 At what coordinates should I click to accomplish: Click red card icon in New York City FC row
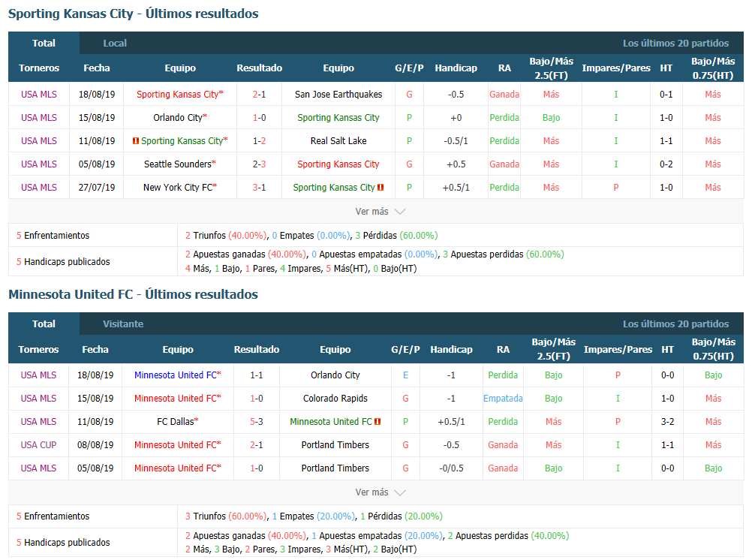tap(381, 188)
